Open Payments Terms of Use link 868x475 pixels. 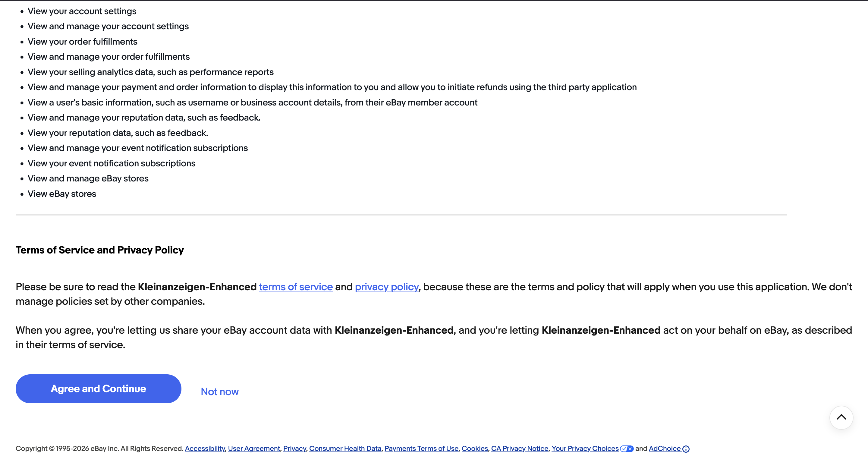click(x=421, y=448)
